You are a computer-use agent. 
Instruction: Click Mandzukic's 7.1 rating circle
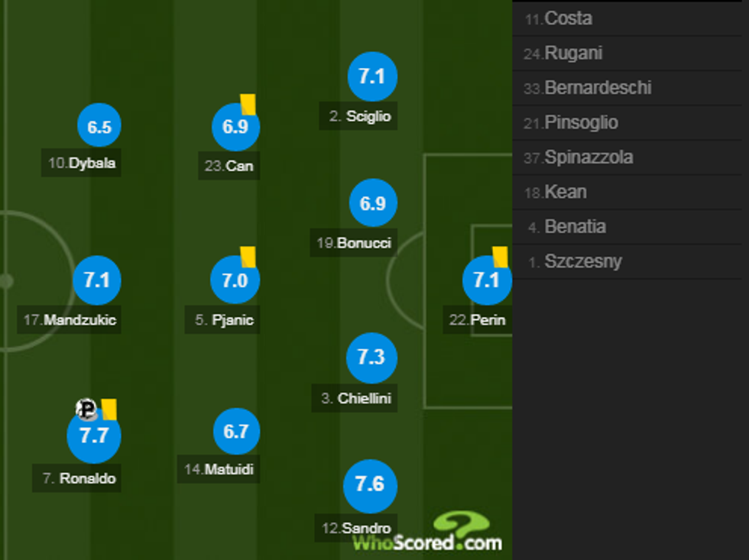tap(97, 280)
